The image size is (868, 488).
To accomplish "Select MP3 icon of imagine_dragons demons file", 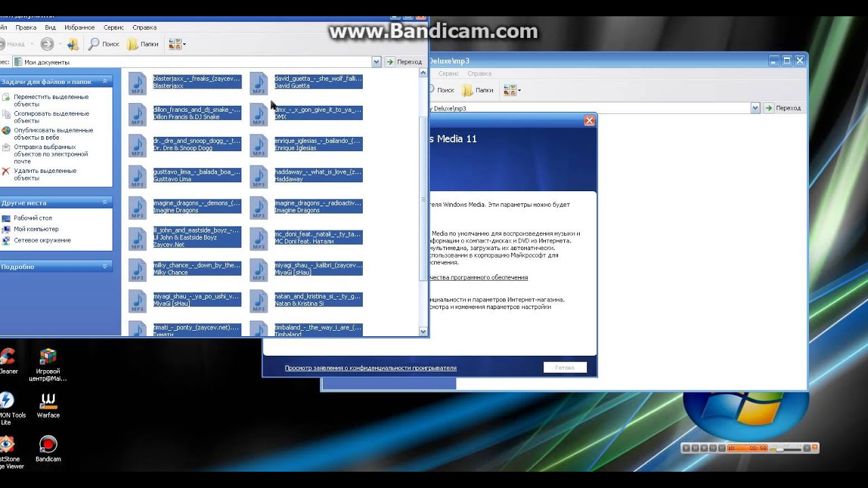I will point(138,208).
